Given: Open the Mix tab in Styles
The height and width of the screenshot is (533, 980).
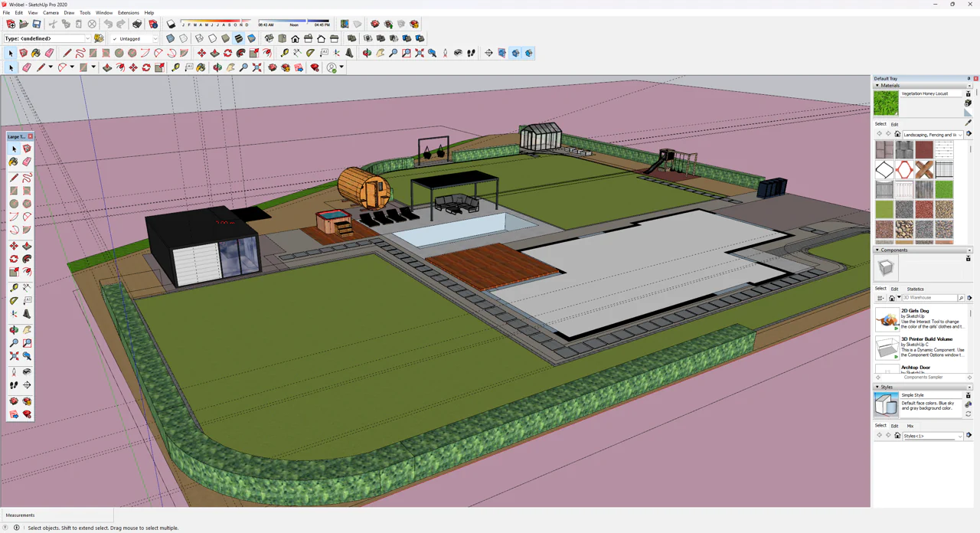Looking at the screenshot, I should (x=910, y=426).
